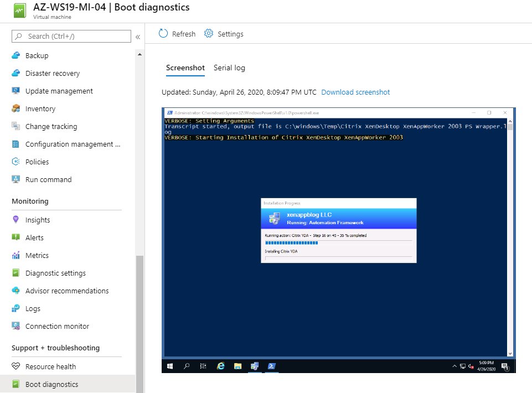Click Windows installer icon in VM taskbar
This screenshot has width=532, height=393.
pos(255,366)
